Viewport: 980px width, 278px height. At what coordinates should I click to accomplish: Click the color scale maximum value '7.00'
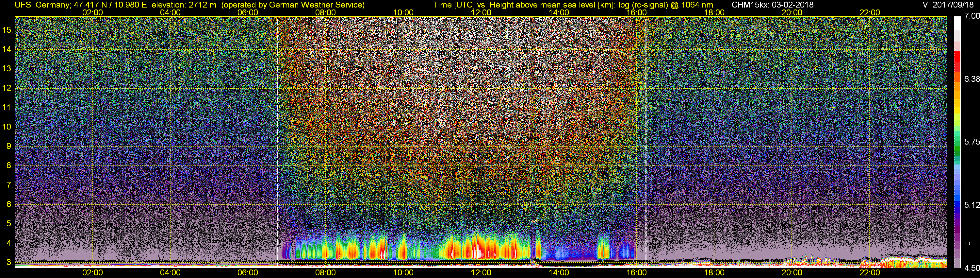point(972,16)
